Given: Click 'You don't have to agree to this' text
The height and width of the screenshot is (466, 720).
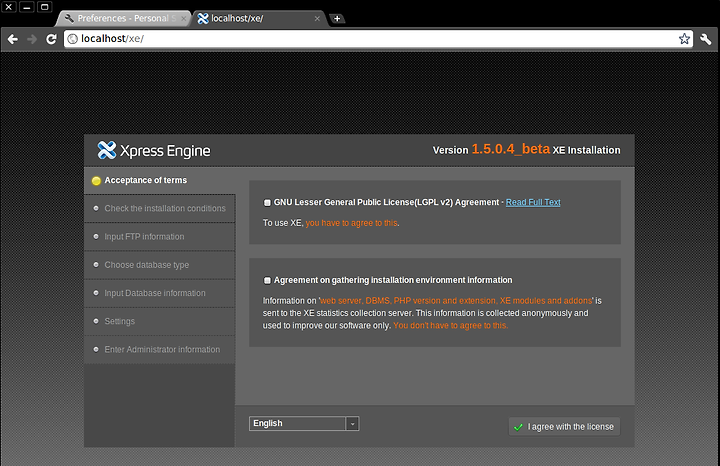Looking at the screenshot, I should (450, 326).
